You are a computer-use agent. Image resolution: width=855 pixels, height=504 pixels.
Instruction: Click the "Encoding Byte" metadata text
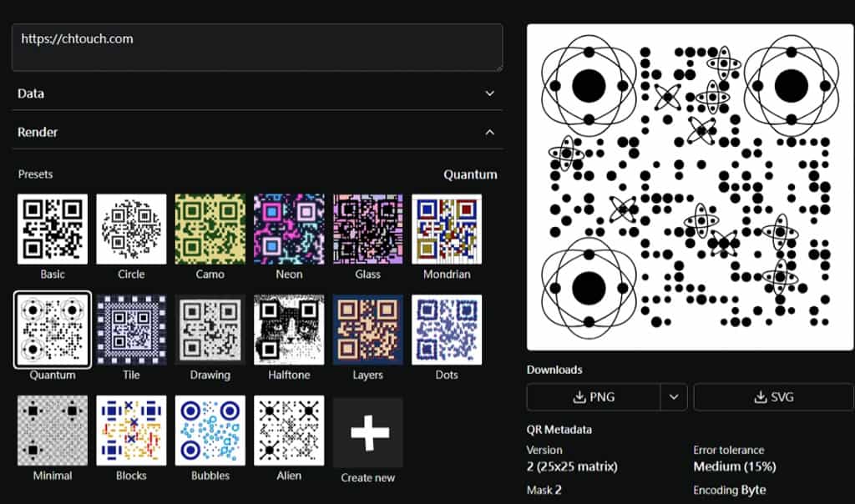(730, 490)
